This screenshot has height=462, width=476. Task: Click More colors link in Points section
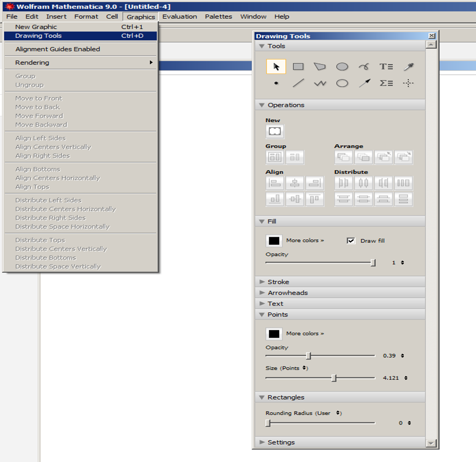tap(305, 334)
